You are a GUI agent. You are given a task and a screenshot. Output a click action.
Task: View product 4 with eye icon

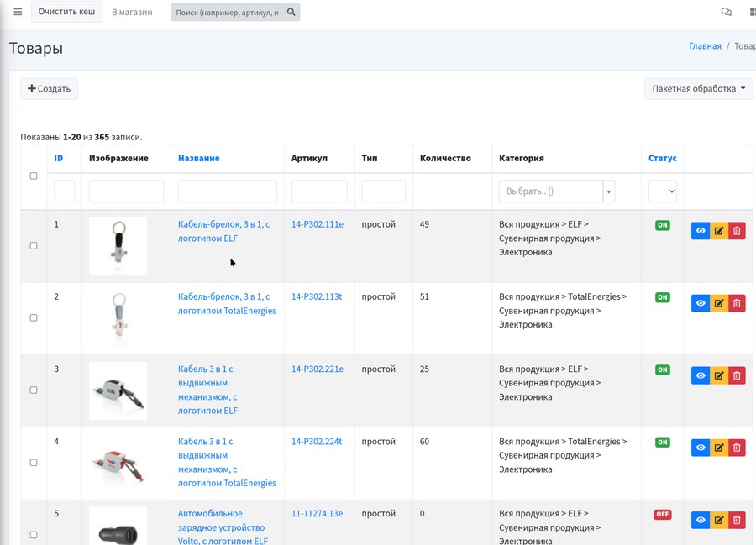click(x=701, y=448)
